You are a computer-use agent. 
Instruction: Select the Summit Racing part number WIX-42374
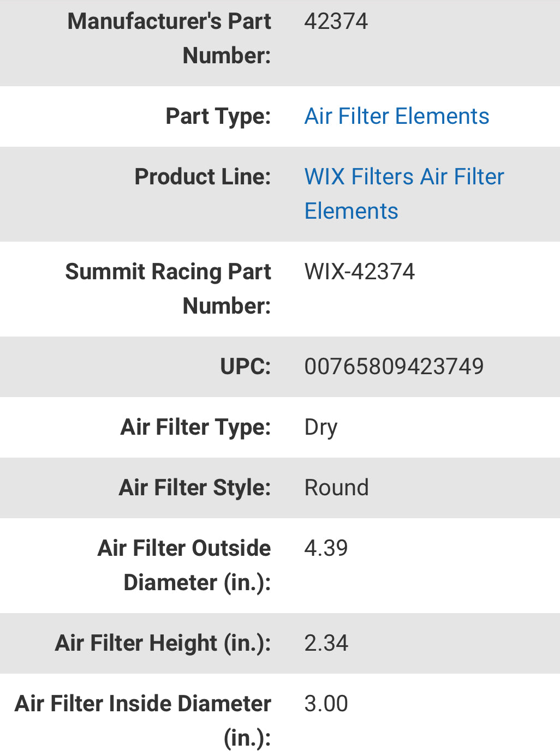point(360,271)
